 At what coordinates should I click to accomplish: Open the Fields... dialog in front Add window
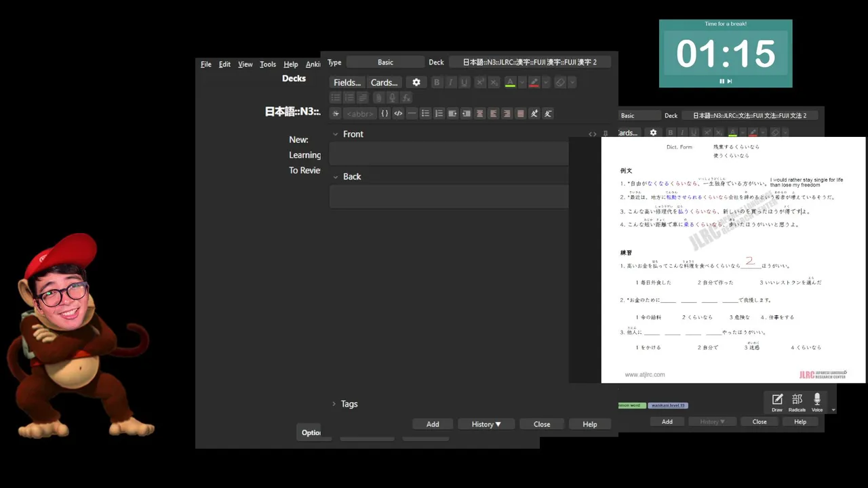347,82
